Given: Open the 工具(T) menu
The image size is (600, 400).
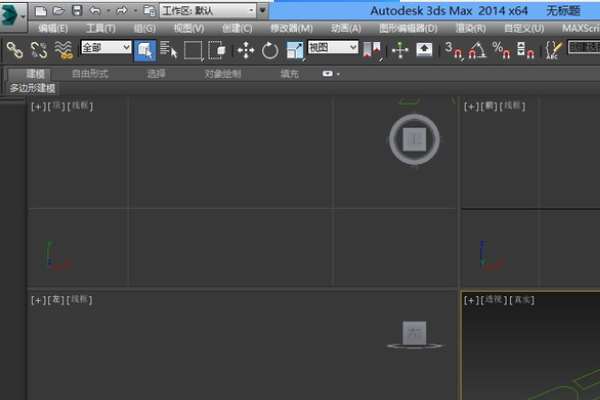Looking at the screenshot, I should [101, 28].
